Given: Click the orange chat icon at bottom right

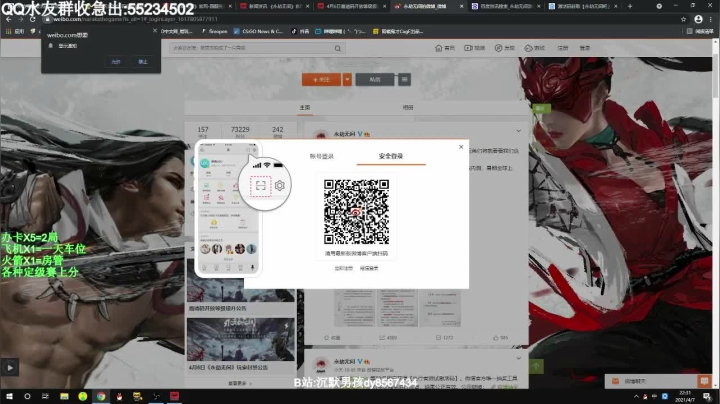Looking at the screenshot, I should tap(704, 381).
